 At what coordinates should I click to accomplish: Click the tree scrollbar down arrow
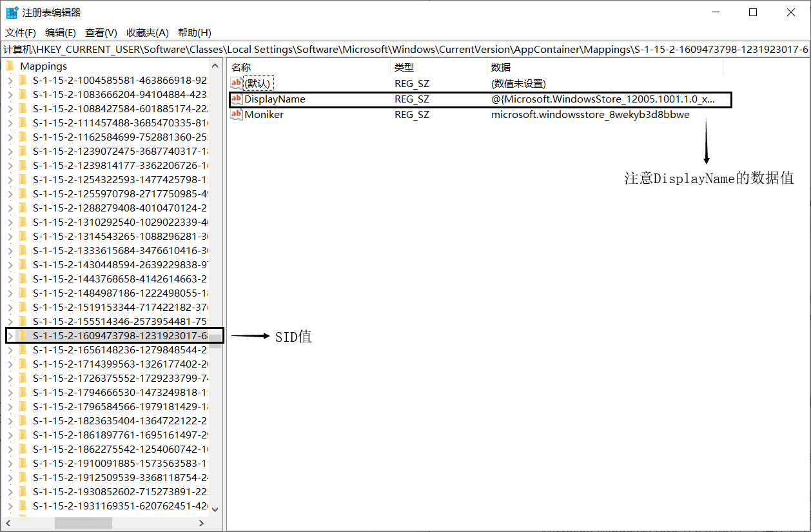point(215,509)
